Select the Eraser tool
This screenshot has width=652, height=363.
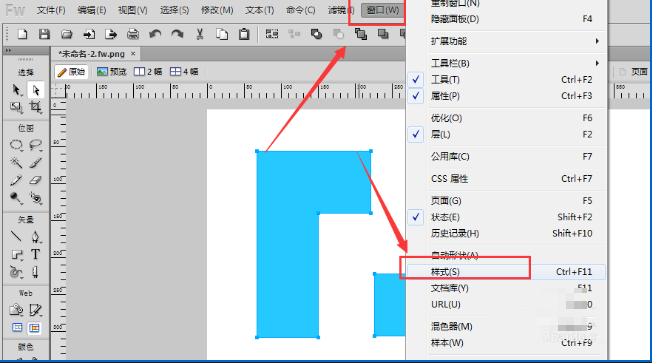click(36, 180)
